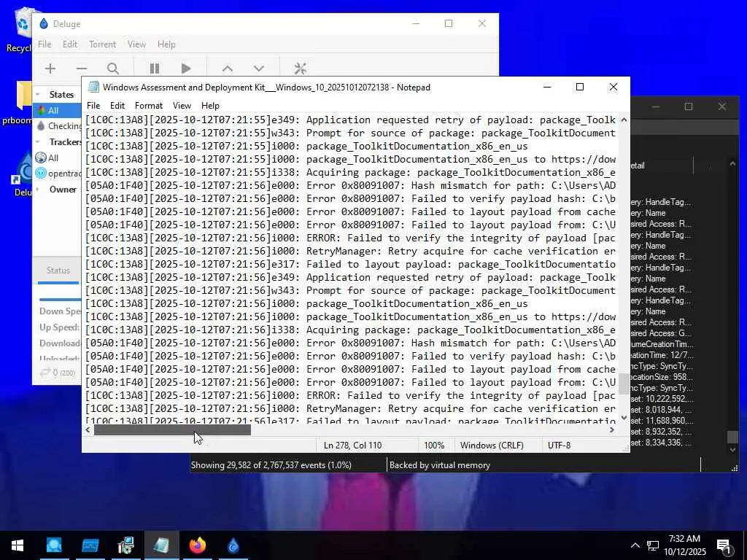Click 'set: 10,222,592,...' row in dark window

coord(662,399)
